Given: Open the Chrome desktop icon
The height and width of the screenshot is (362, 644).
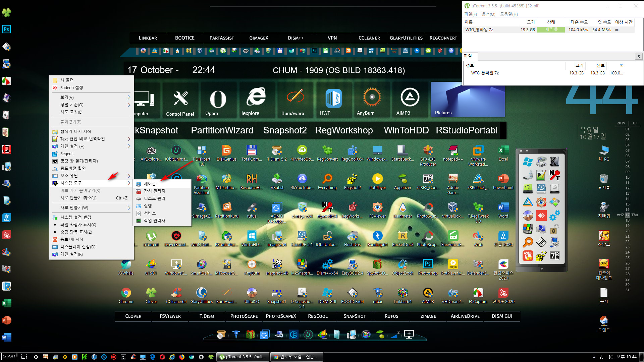Looking at the screenshot, I should click(126, 296).
